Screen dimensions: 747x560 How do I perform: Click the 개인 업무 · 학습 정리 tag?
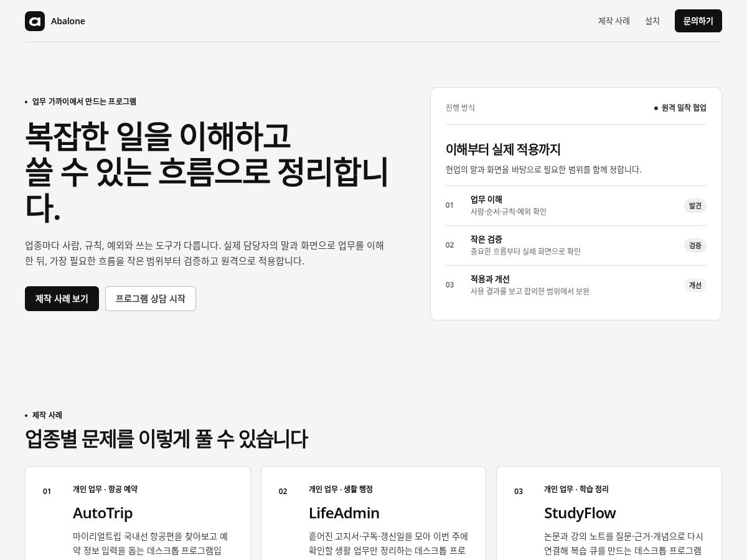[576, 490]
